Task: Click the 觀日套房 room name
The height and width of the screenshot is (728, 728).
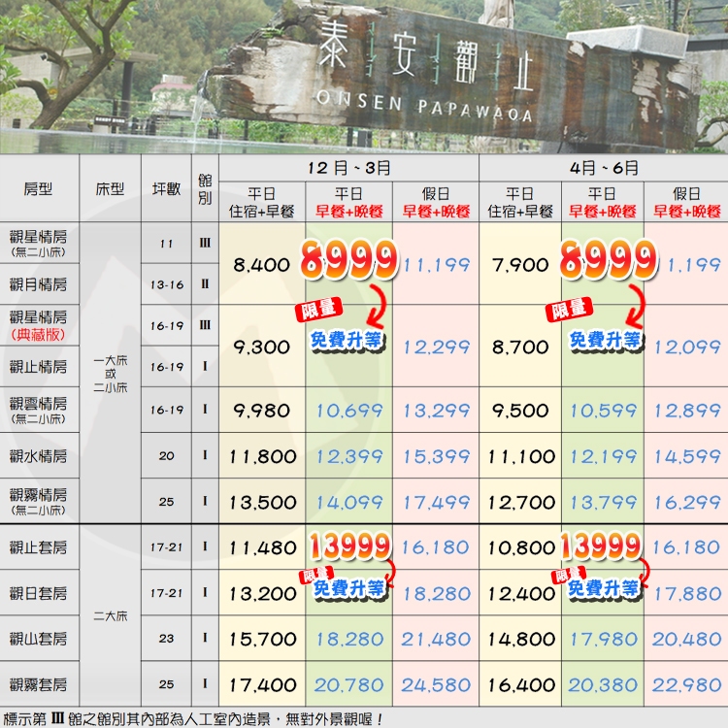Action: [38, 593]
